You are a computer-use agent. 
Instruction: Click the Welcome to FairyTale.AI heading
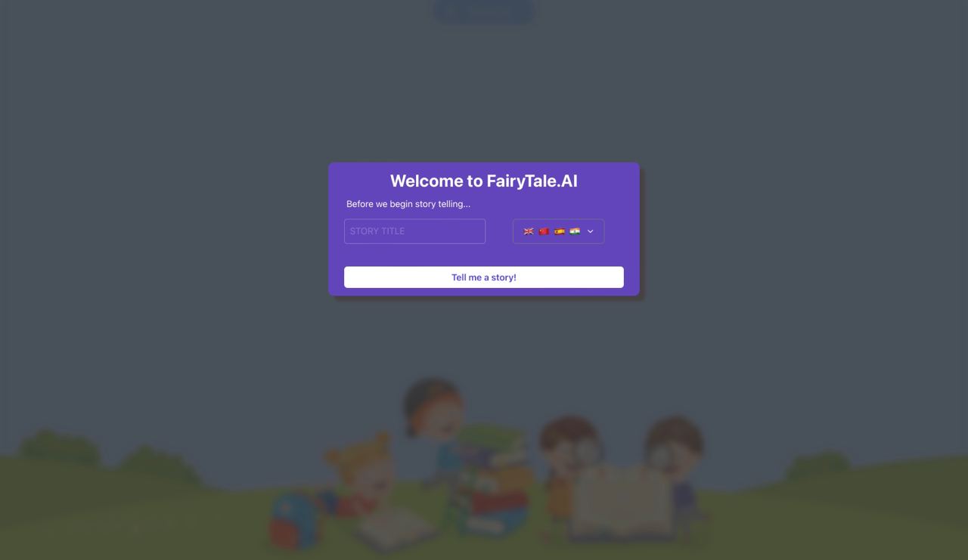pyautogui.click(x=484, y=181)
